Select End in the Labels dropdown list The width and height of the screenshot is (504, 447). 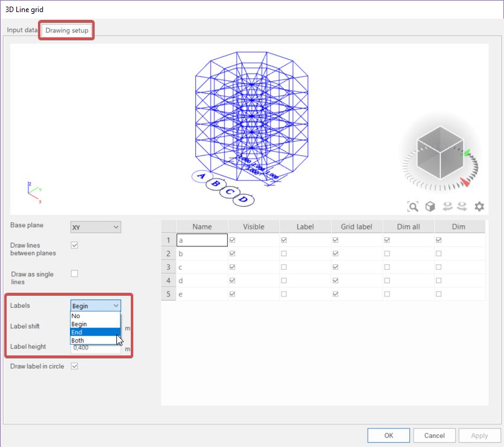click(x=95, y=332)
